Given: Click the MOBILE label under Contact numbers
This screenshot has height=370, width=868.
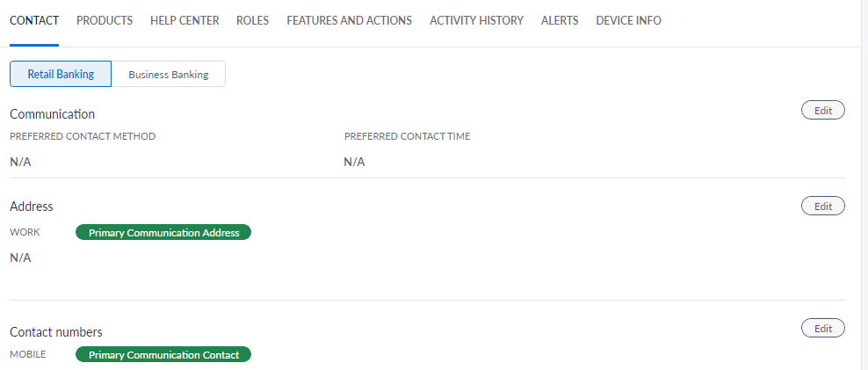Looking at the screenshot, I should coord(27,355).
